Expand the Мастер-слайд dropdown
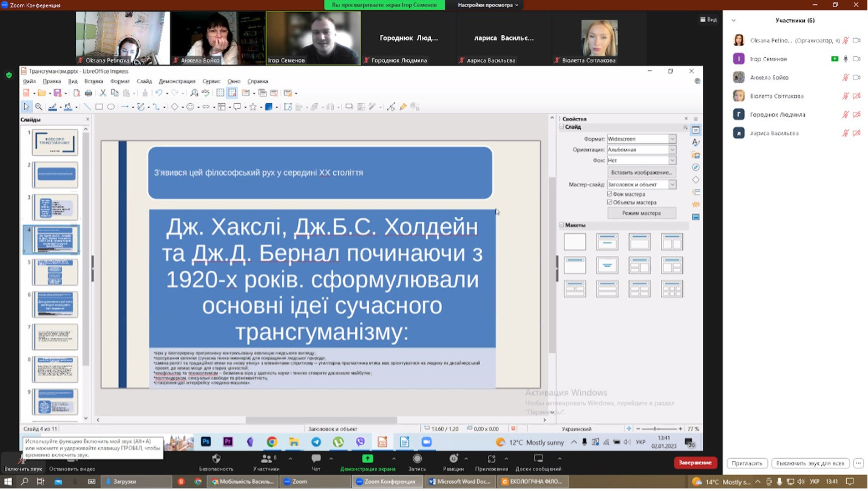This screenshot has height=491, width=868. [672, 185]
